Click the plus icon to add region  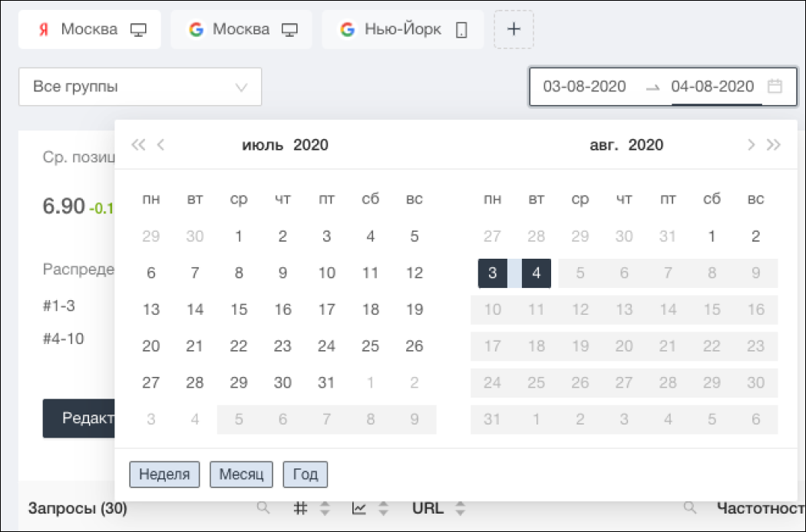(514, 30)
